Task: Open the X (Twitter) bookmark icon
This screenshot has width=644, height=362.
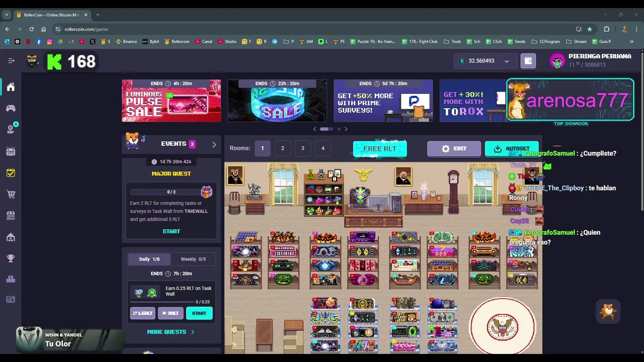Action: coord(92,42)
